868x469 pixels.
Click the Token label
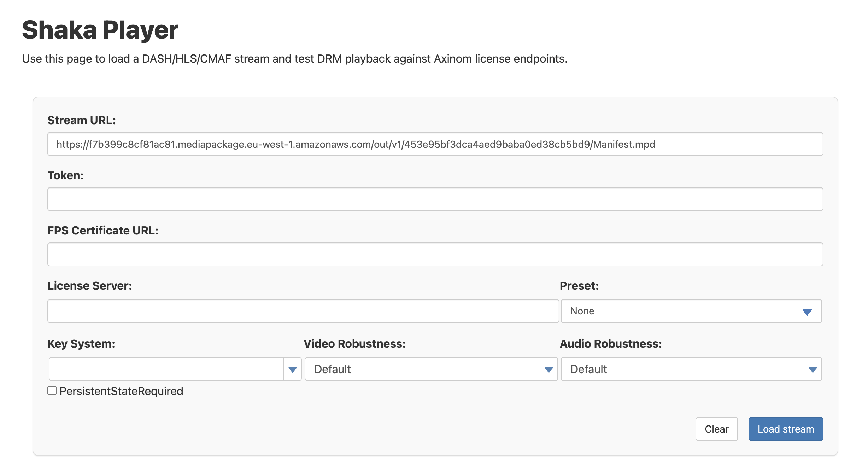(65, 175)
